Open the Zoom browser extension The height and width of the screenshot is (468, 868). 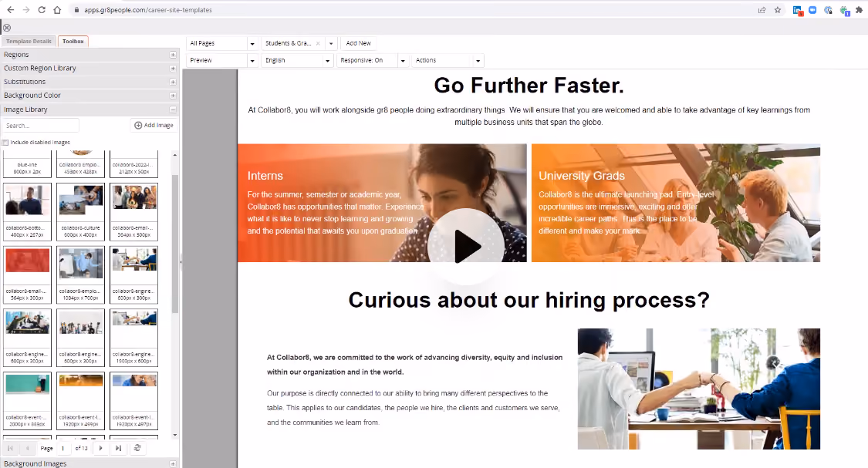(x=812, y=10)
